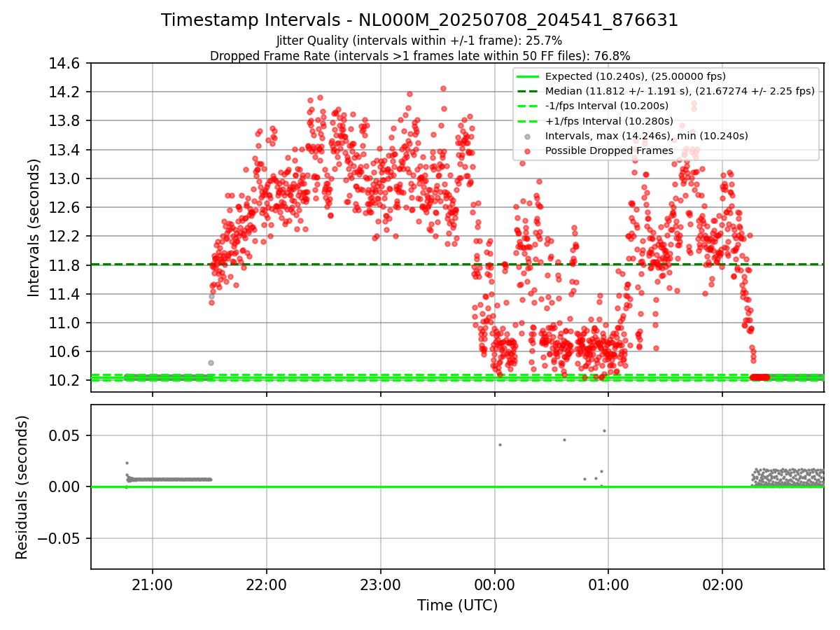The image size is (840, 630).
Task: Click the 01:00 time tick label
Action: (x=608, y=584)
